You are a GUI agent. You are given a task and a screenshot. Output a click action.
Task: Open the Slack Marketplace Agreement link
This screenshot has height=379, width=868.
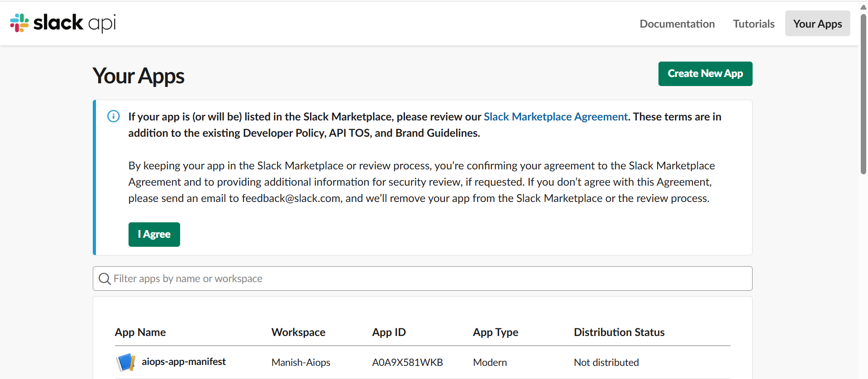coord(555,117)
